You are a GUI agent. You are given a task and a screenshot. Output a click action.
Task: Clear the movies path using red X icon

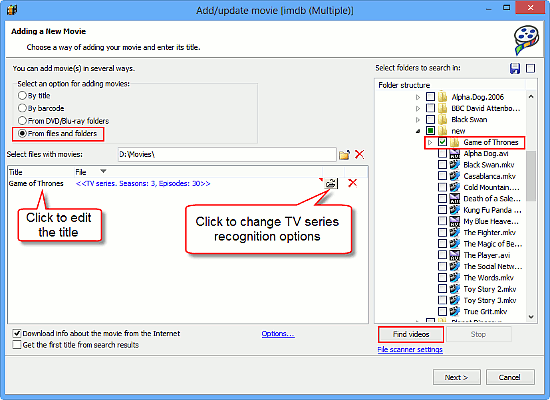360,154
